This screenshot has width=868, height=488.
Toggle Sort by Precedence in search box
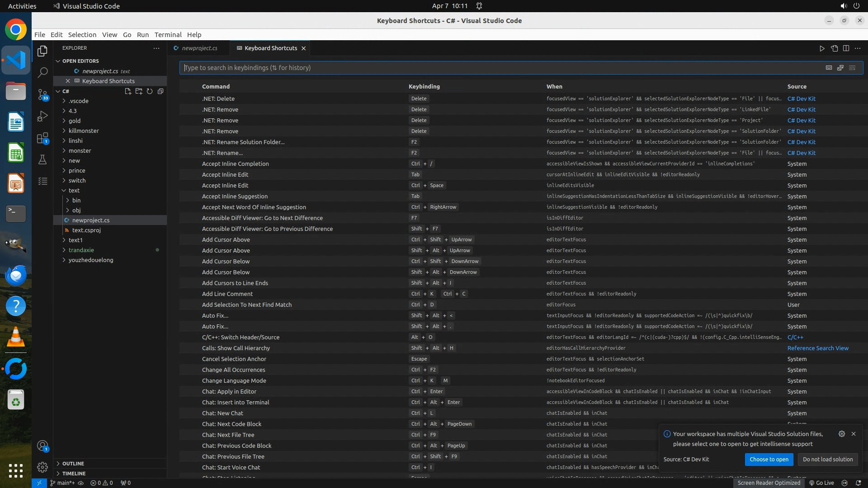(840, 68)
